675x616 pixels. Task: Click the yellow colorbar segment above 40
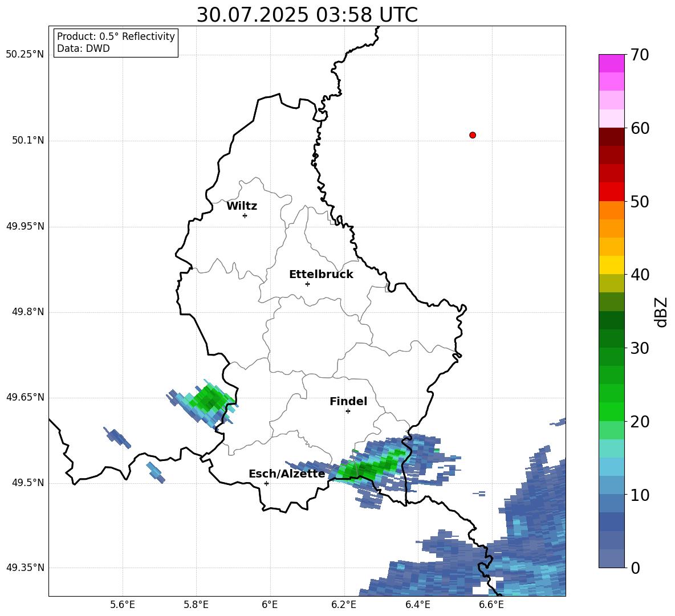[x=611, y=264]
